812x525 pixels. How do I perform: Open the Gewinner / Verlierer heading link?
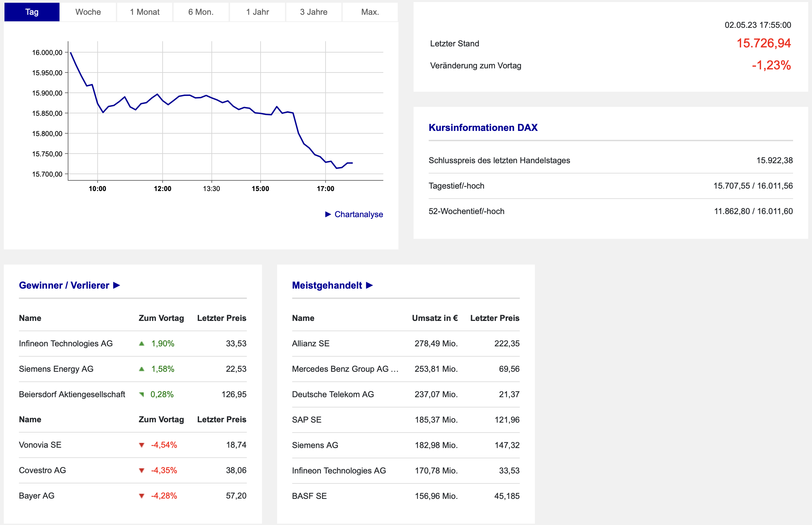pos(64,286)
